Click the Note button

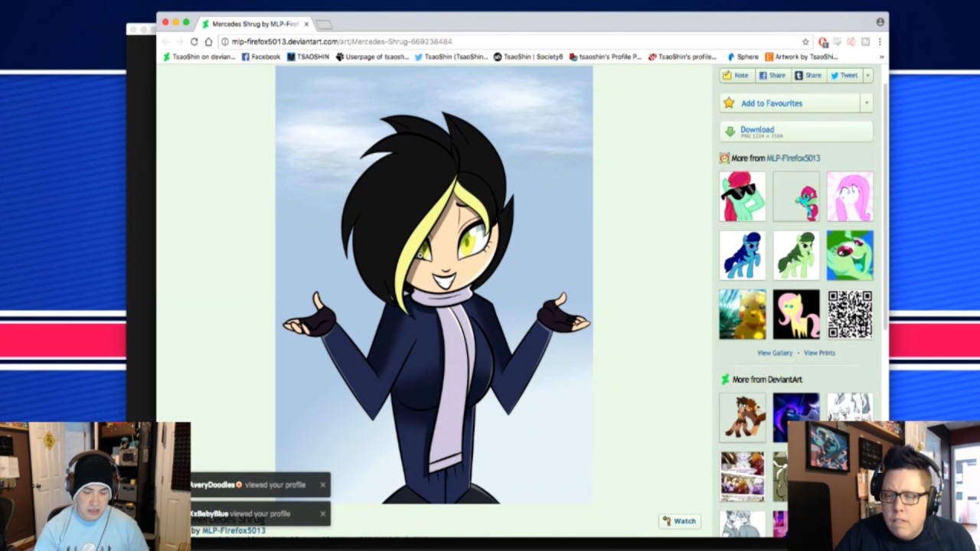tap(736, 75)
